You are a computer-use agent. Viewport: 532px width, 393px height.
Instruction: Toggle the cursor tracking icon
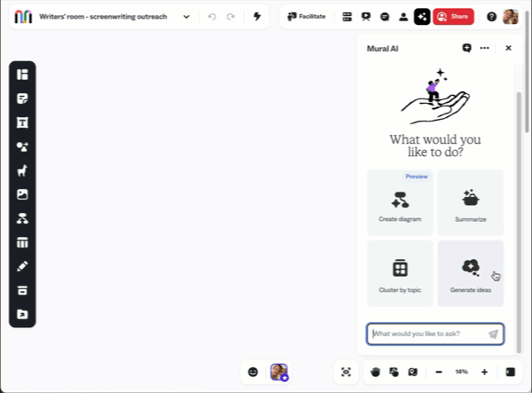394,372
